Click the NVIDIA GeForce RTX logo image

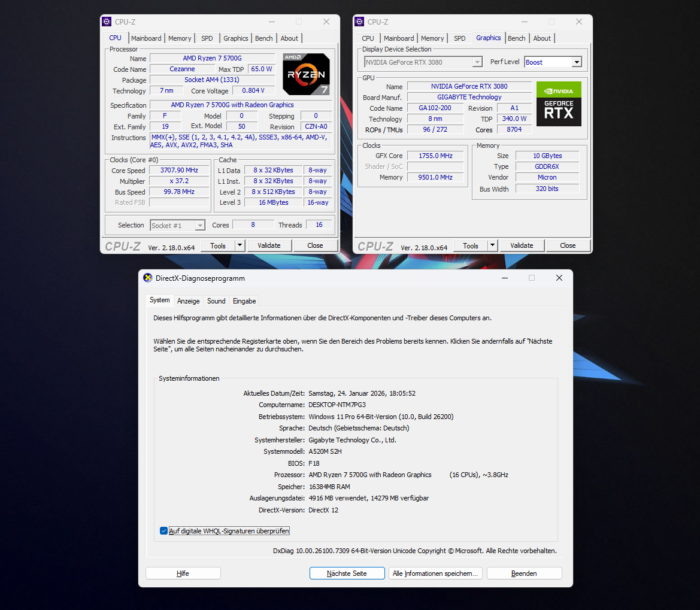(559, 104)
